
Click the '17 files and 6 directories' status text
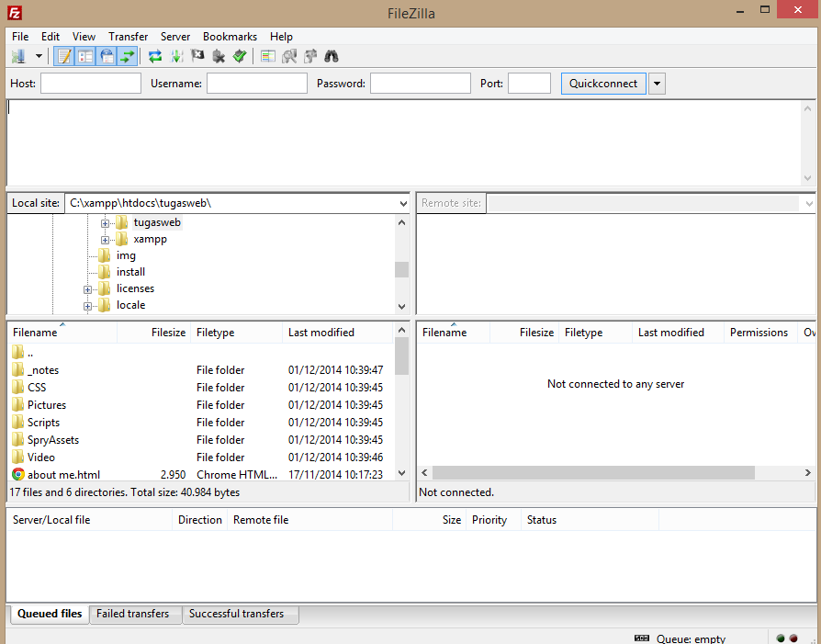(125, 492)
